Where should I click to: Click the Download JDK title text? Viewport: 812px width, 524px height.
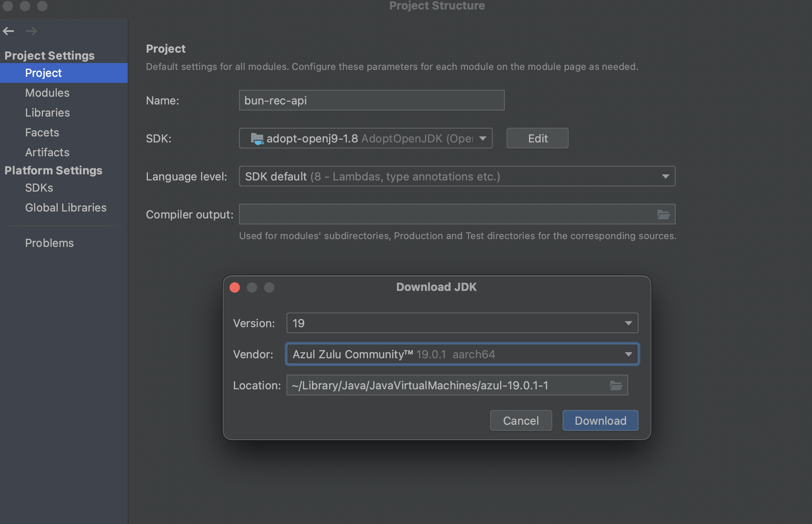click(437, 287)
